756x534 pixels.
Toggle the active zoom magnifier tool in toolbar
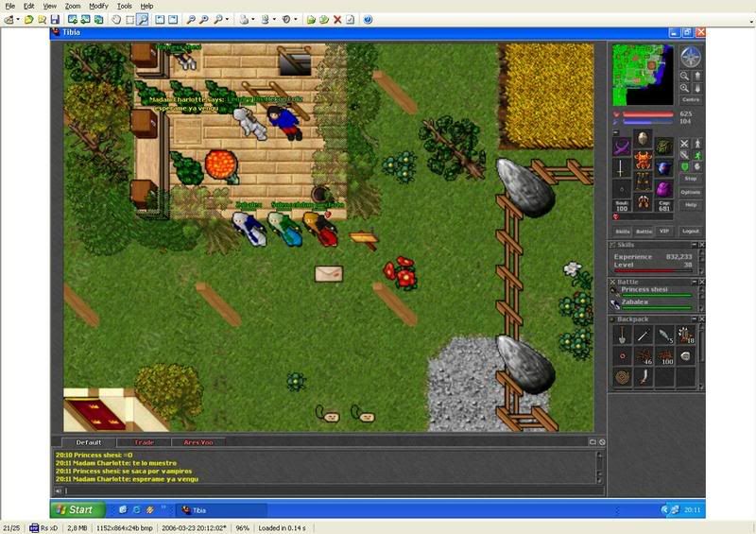click(143, 19)
